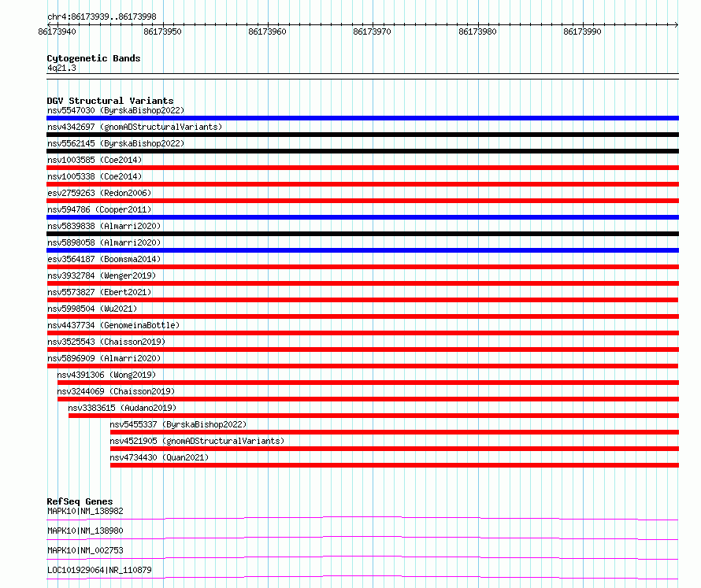Viewport: 701px width, 588px height.
Task: Open variant nsv4391306 (Wong2019) label
Action: [106, 375]
